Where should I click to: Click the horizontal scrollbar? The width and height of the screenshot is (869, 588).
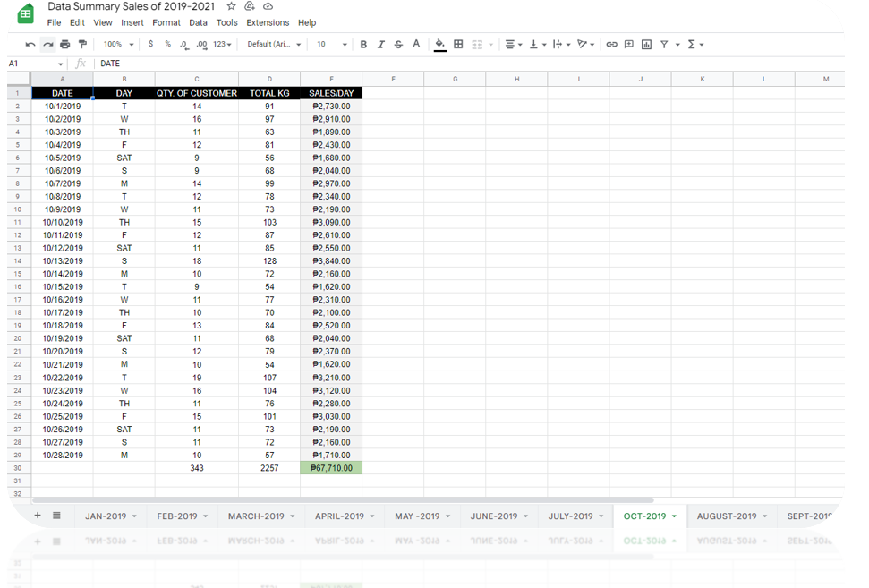pos(343,499)
